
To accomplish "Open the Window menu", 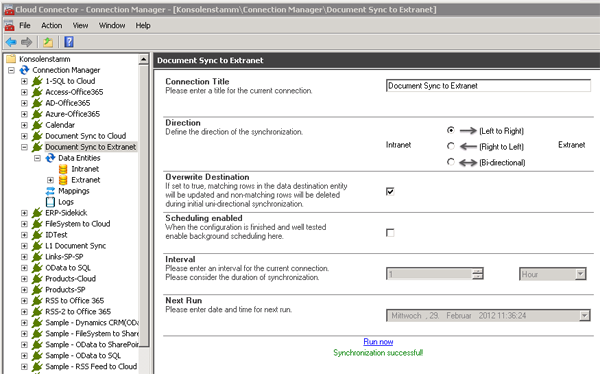I will pyautogui.click(x=112, y=25).
